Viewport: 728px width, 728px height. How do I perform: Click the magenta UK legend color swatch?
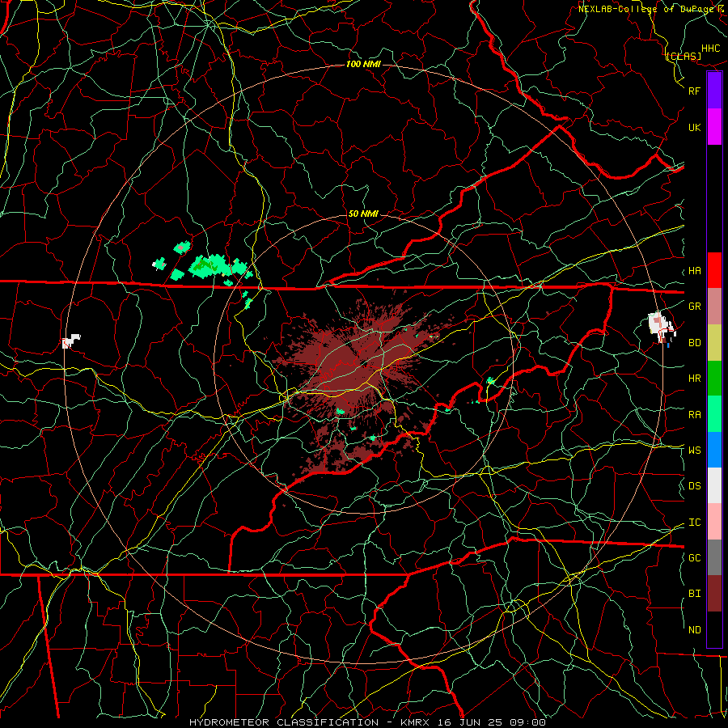pos(714,127)
